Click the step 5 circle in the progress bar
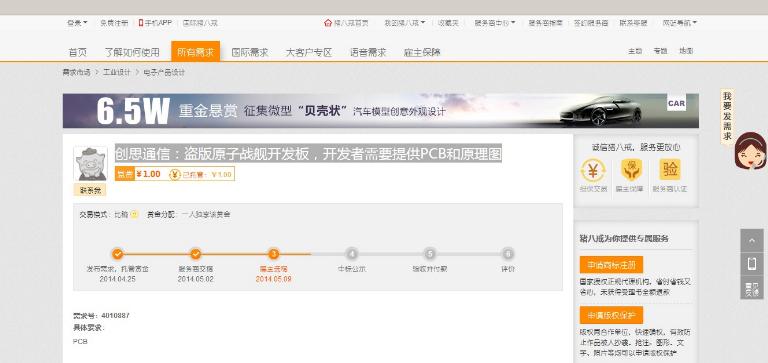 click(x=430, y=254)
